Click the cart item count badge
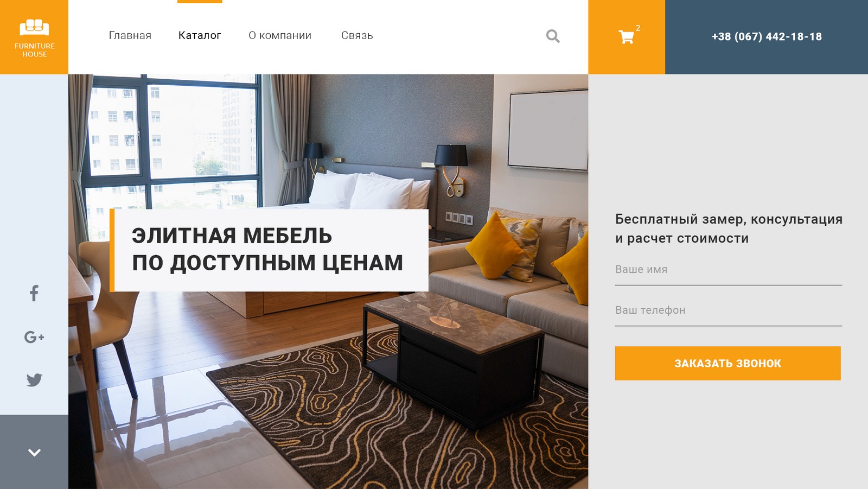868x489 pixels. [638, 28]
